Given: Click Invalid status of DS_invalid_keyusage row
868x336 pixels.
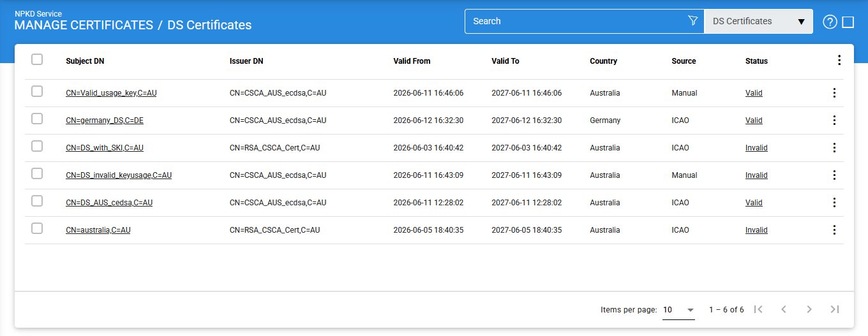Looking at the screenshot, I should [x=756, y=175].
